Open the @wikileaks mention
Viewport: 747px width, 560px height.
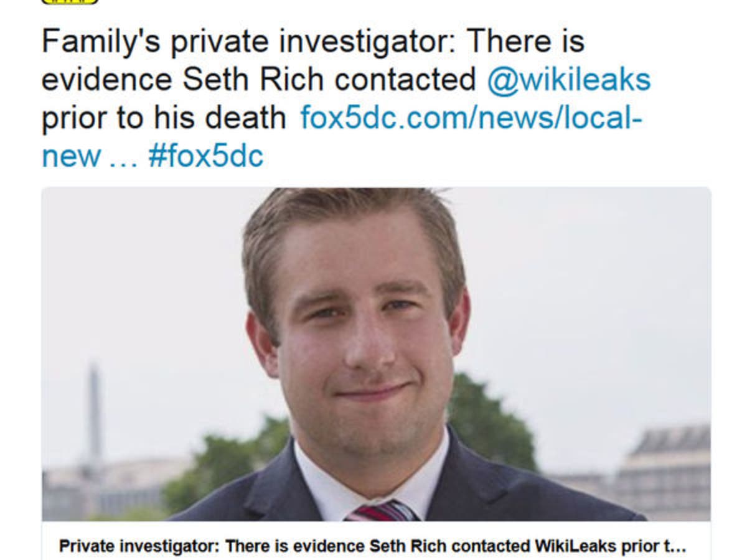(x=568, y=80)
